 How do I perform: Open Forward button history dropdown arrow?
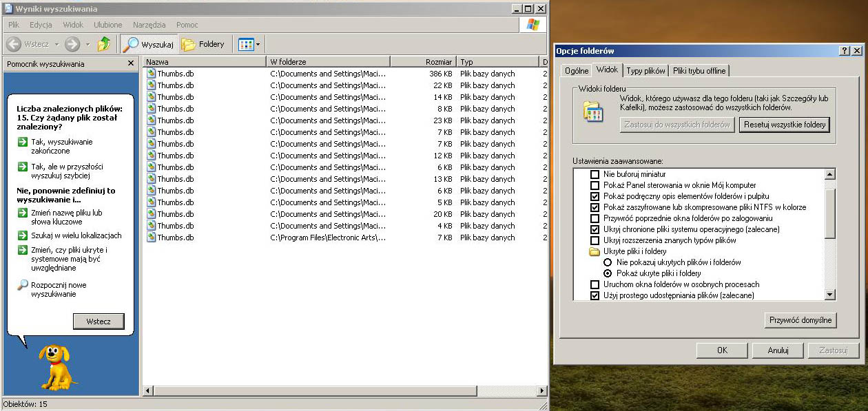pyautogui.click(x=87, y=44)
